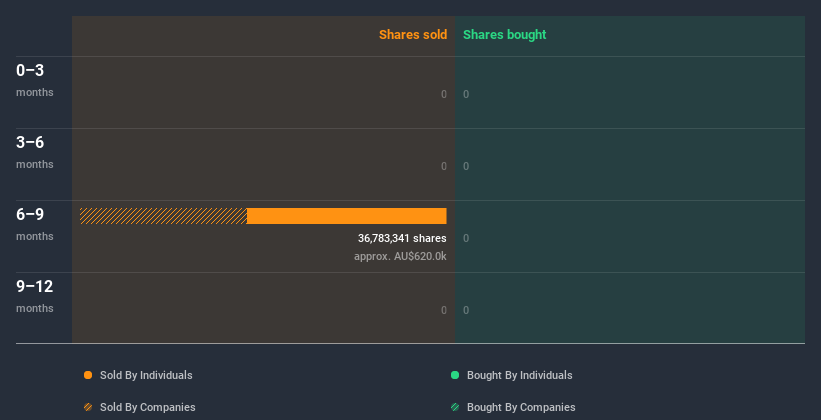
Task: Click the Shares sold column header
Action: pyautogui.click(x=413, y=35)
